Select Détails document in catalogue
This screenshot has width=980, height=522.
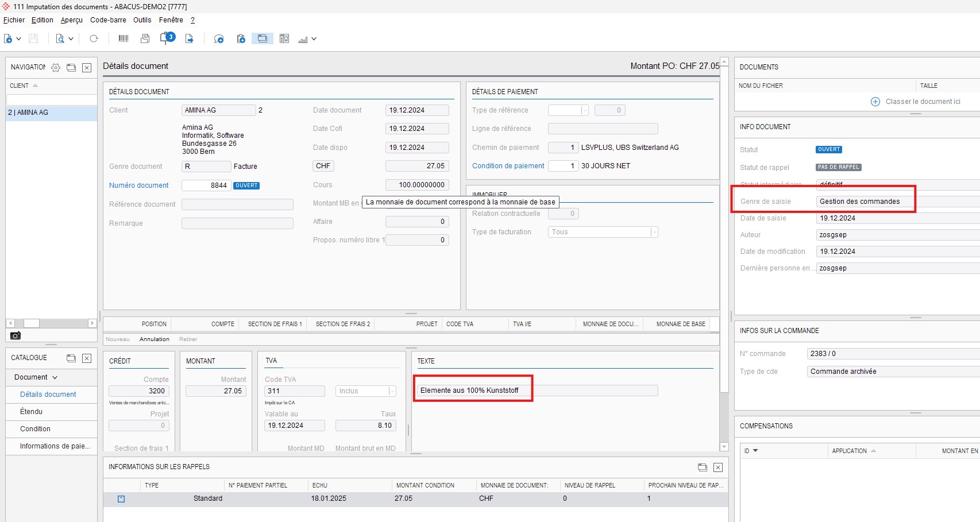(48, 395)
